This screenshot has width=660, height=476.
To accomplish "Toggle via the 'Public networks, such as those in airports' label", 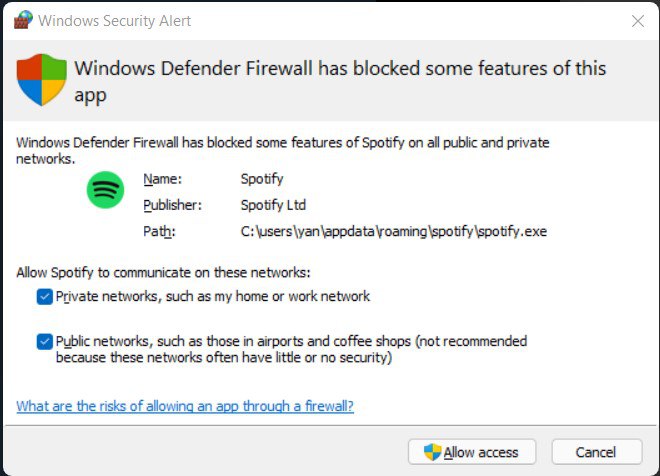I will 291,349.
